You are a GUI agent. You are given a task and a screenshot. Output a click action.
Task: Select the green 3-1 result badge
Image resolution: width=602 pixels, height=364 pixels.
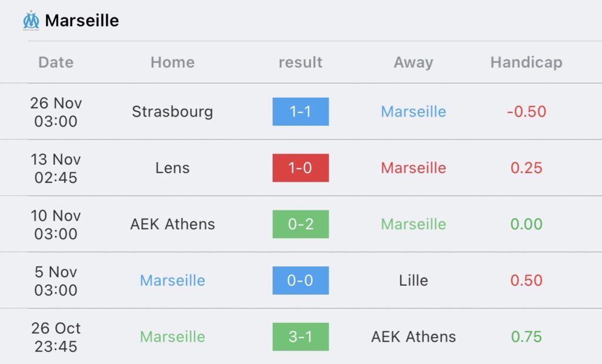coord(300,337)
